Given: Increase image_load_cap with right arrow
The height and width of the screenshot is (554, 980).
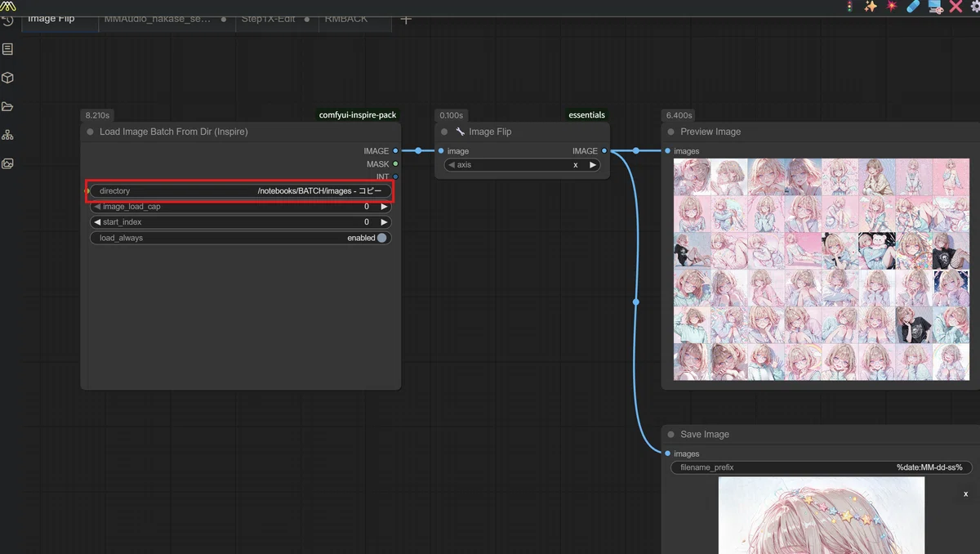Looking at the screenshot, I should pyautogui.click(x=384, y=207).
